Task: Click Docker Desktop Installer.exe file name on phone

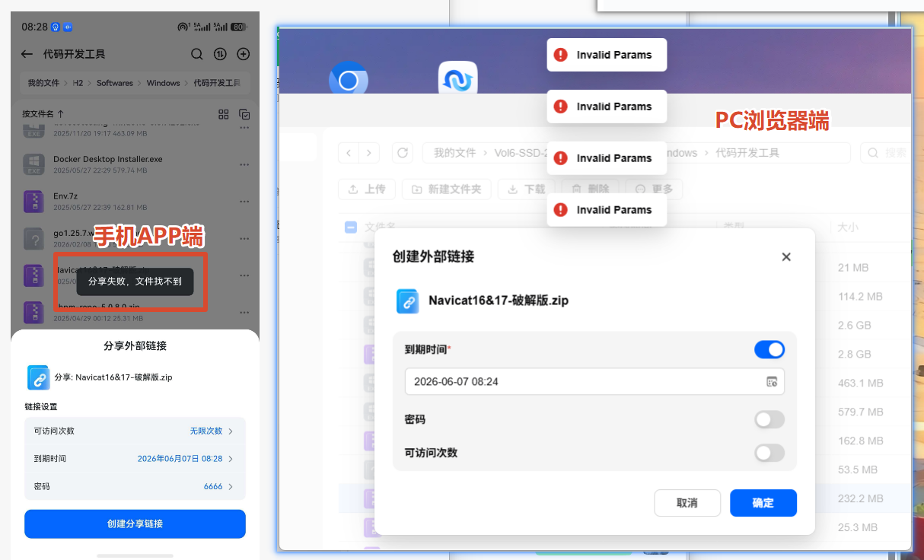Action: click(x=108, y=159)
